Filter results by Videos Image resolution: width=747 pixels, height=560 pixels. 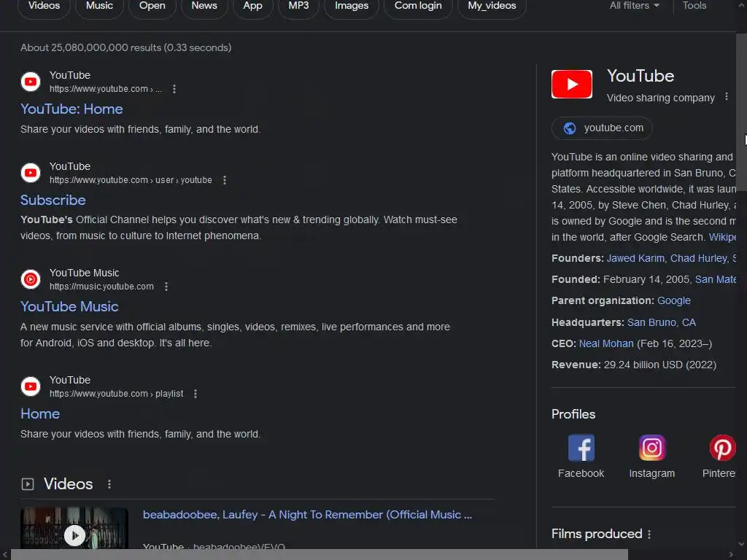coord(44,7)
